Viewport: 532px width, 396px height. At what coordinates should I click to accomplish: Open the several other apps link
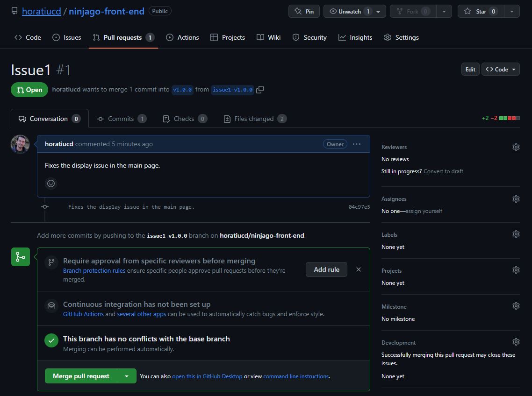tap(142, 314)
